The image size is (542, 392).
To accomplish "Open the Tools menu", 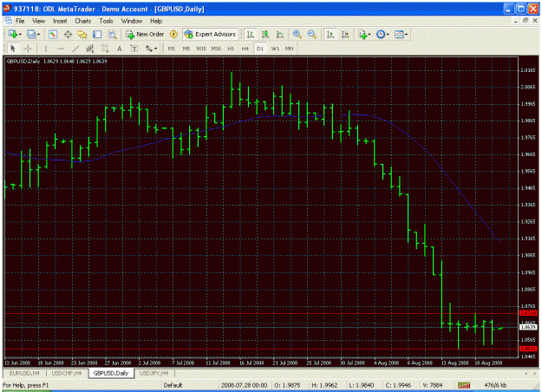I will point(106,21).
